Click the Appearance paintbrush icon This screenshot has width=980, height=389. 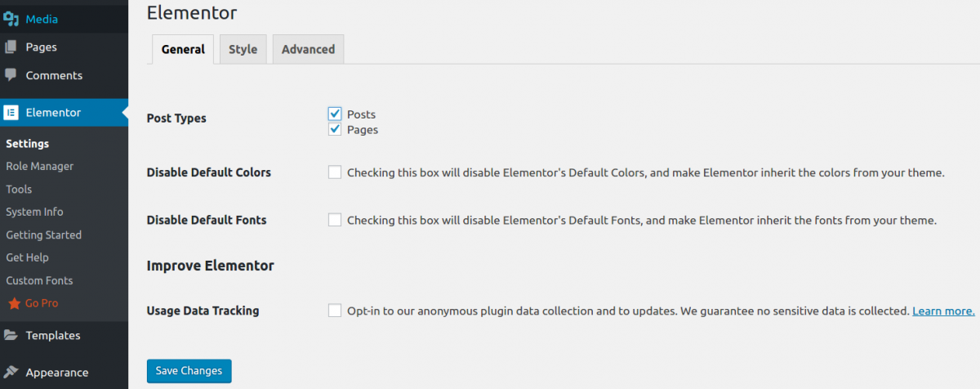click(11, 372)
